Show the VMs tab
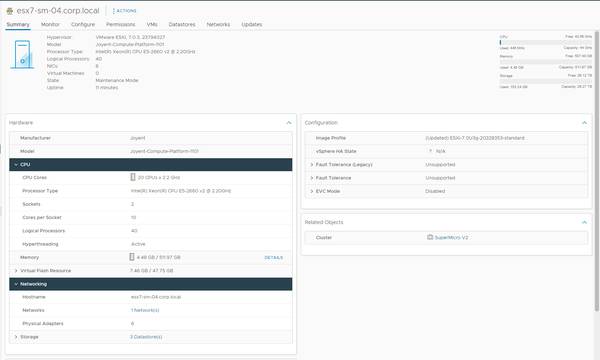Viewport: 600px width, 360px height. click(x=152, y=24)
